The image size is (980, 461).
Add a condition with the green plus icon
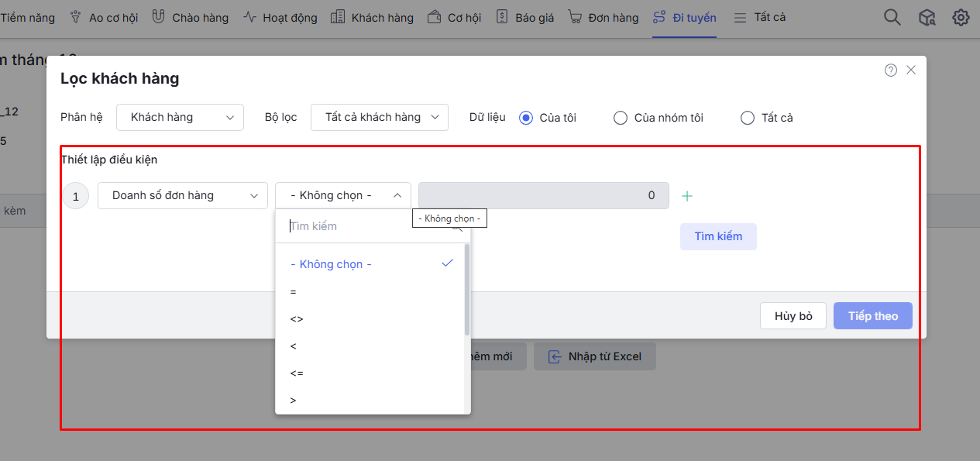[x=687, y=196]
